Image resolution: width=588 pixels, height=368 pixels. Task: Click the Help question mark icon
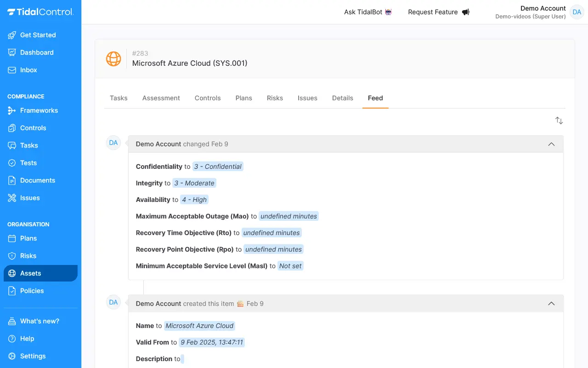pos(12,339)
